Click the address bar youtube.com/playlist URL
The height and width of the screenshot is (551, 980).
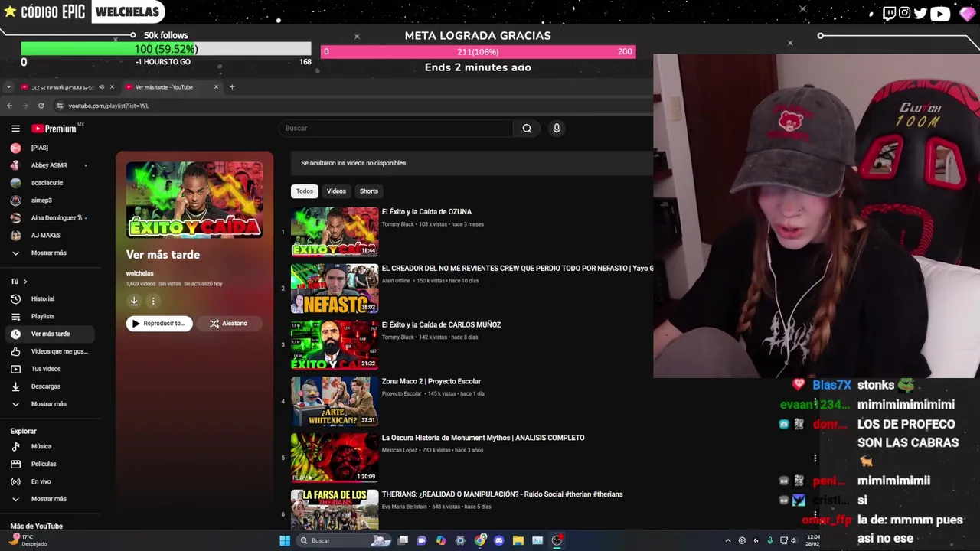108,106
